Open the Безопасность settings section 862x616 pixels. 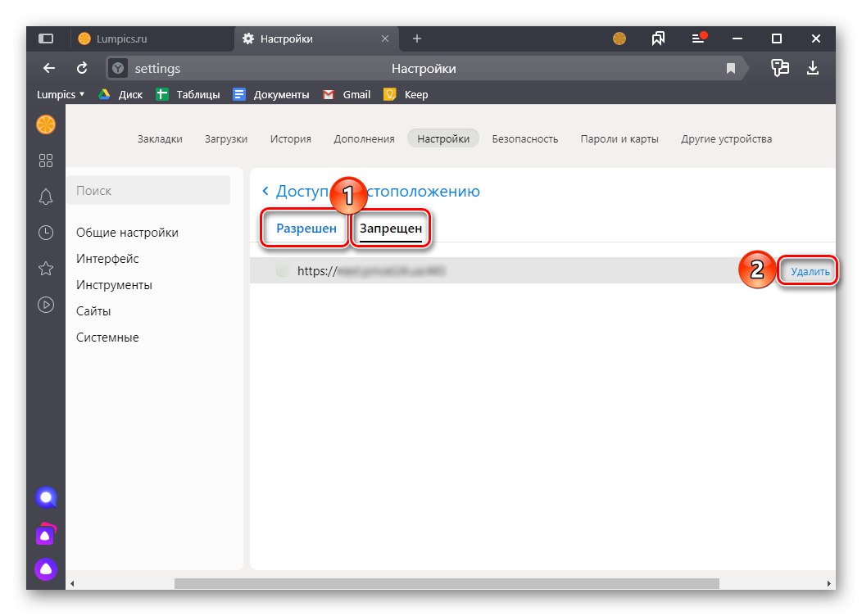524,138
